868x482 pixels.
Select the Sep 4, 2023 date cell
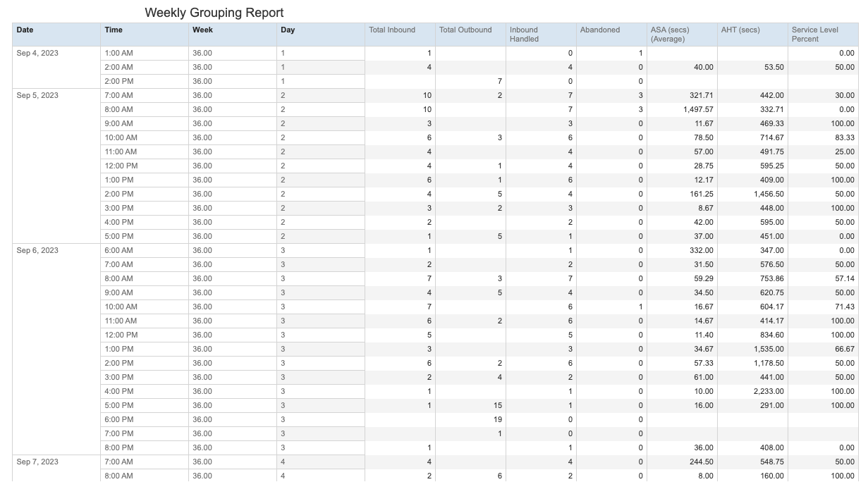tap(38, 54)
